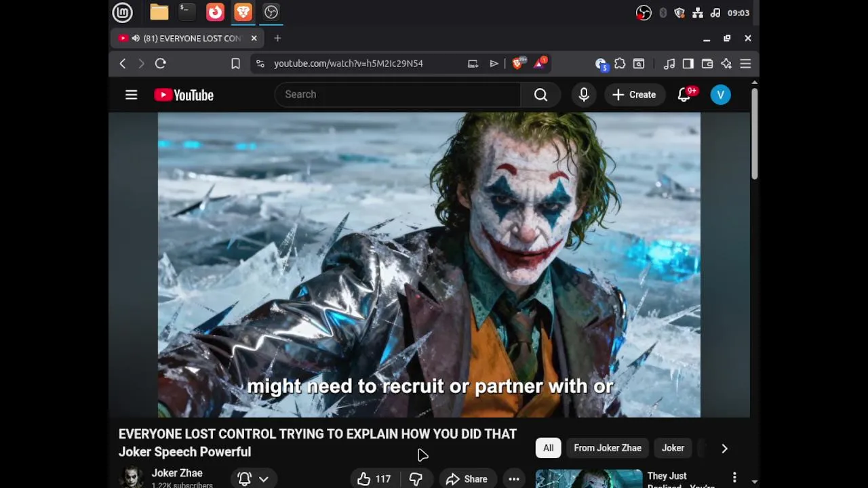
Task: Click the Brave playlist play icon
Action: pyautogui.click(x=494, y=64)
